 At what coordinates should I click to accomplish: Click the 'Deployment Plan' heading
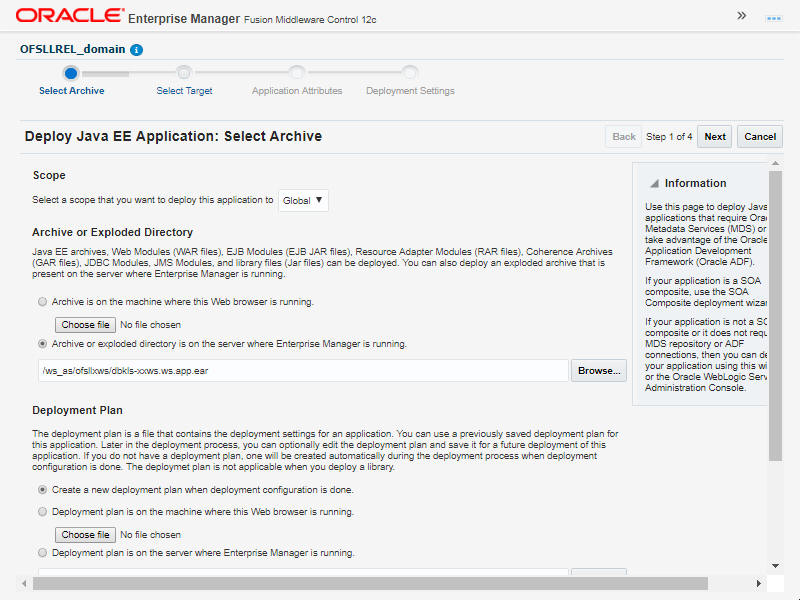click(77, 410)
